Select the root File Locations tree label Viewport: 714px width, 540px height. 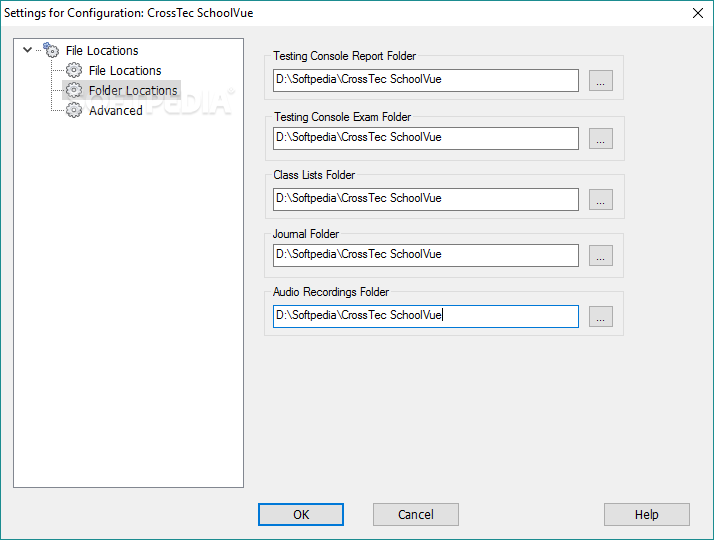point(102,51)
